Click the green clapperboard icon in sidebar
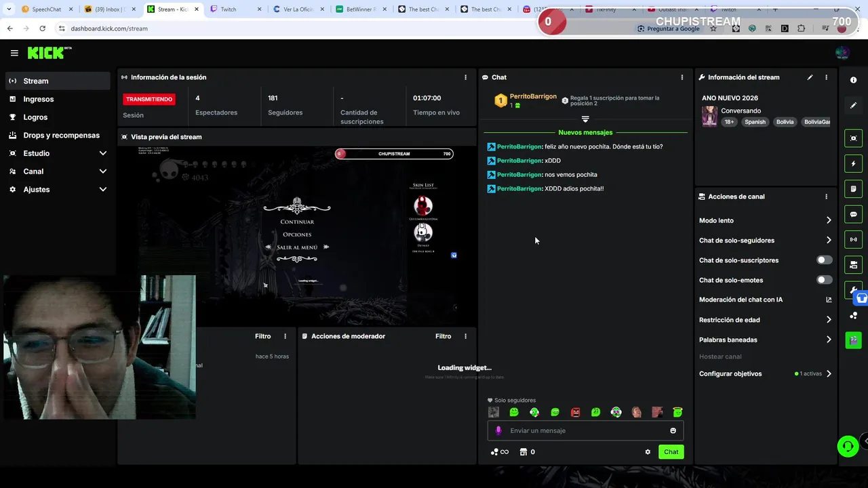868x488 pixels. [x=853, y=340]
